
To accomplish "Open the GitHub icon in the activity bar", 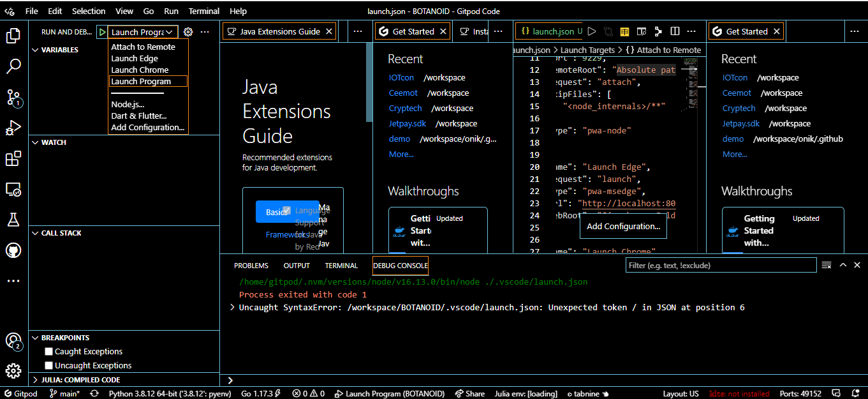I will [x=13, y=250].
